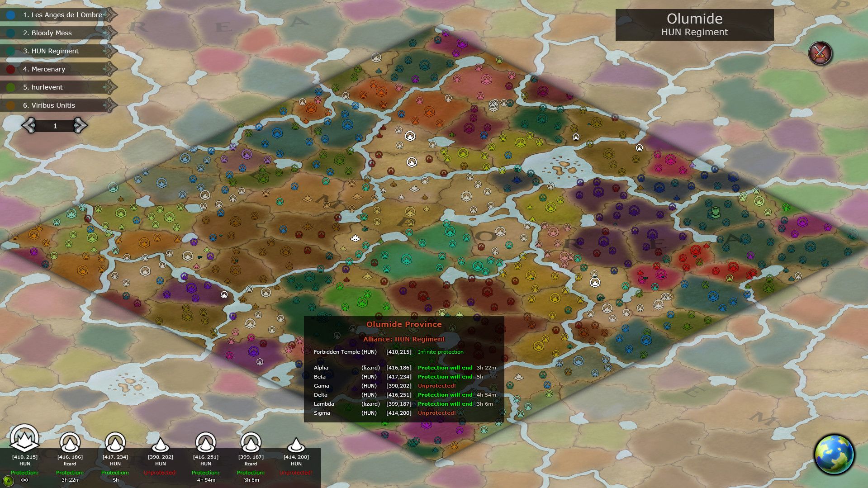Open the world globe view at bottom right

(x=835, y=454)
